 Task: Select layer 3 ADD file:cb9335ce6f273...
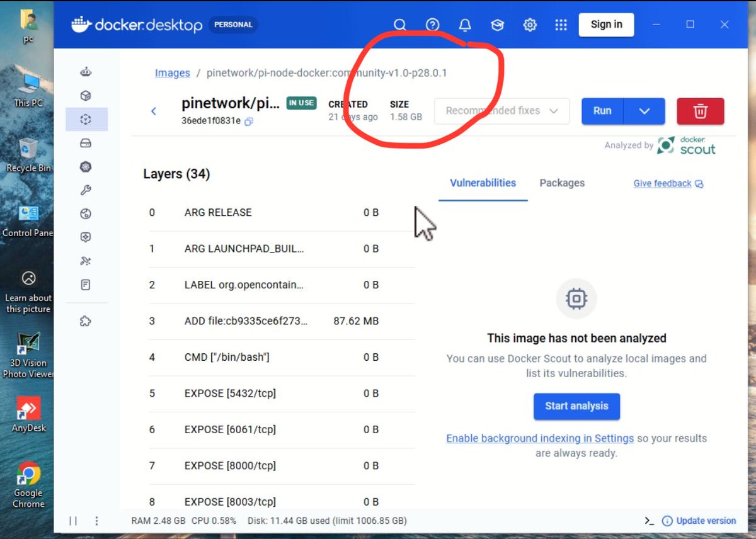tap(282, 321)
